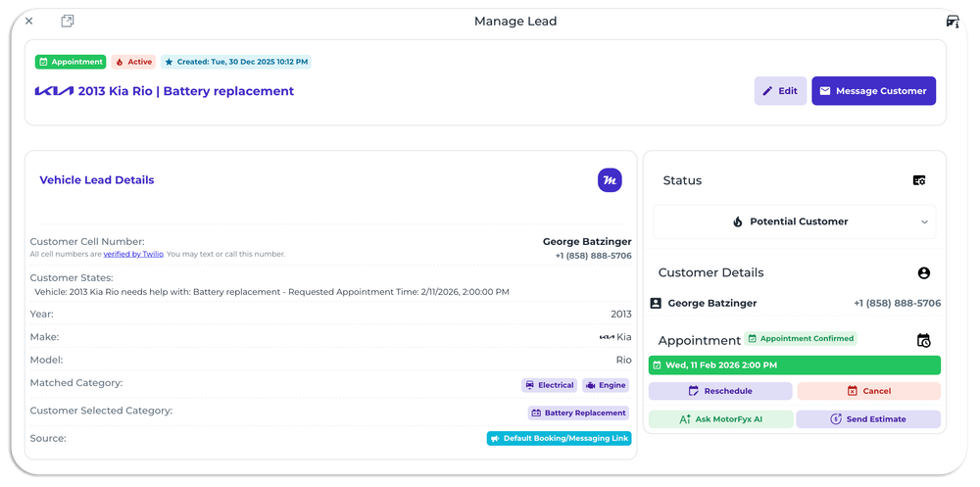The height and width of the screenshot is (487, 980).
Task: Click the MotorFyx logo badge icon
Action: [x=610, y=180]
